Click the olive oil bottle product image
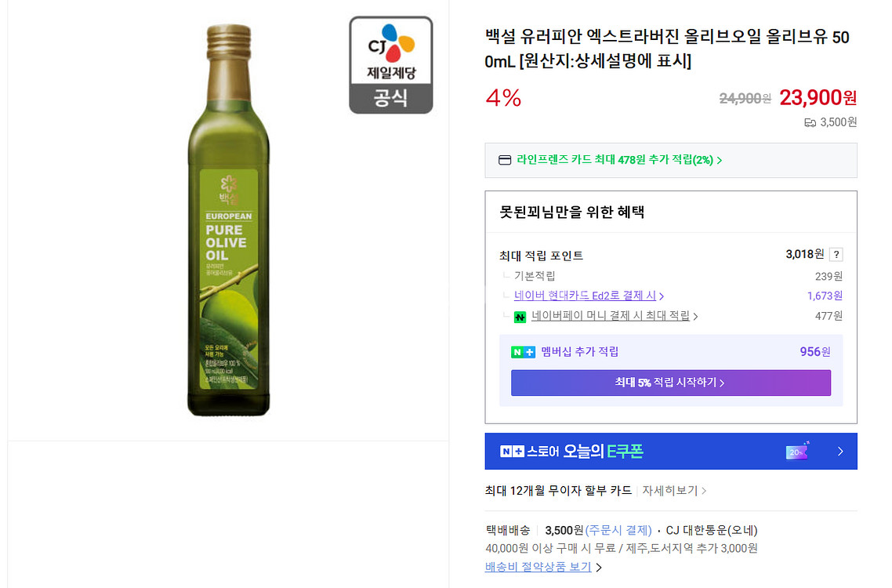 [227, 221]
